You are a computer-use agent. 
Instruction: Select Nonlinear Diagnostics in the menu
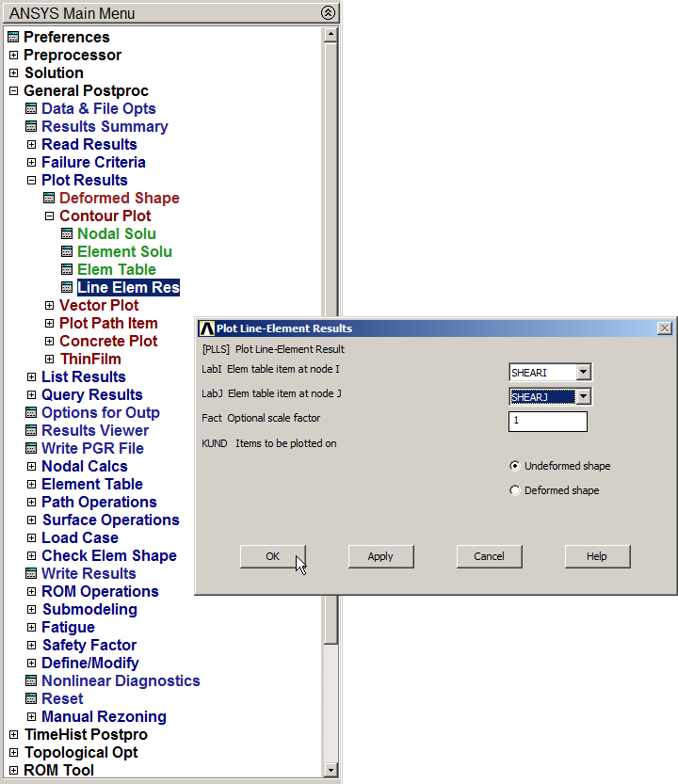pyautogui.click(x=121, y=680)
